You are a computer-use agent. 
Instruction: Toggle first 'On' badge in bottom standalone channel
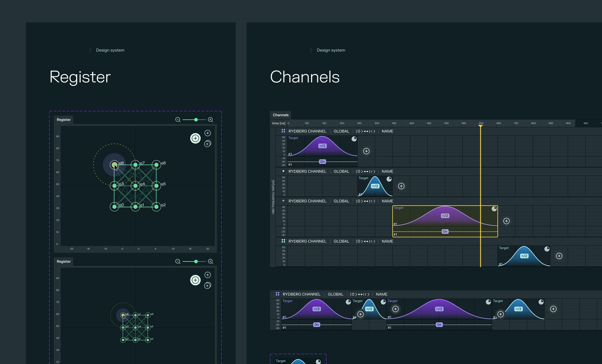click(x=317, y=325)
